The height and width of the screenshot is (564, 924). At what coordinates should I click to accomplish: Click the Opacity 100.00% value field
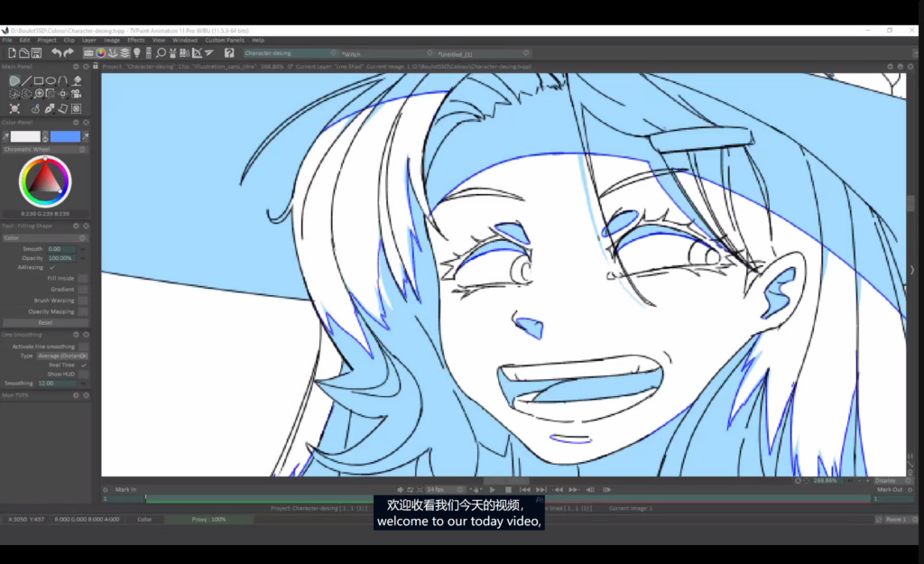pyautogui.click(x=61, y=258)
